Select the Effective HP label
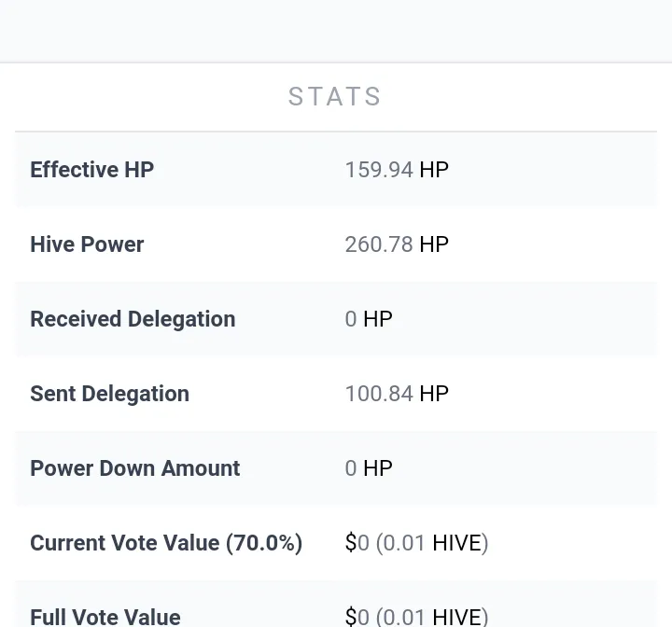The width and height of the screenshot is (672, 627). coord(92,170)
